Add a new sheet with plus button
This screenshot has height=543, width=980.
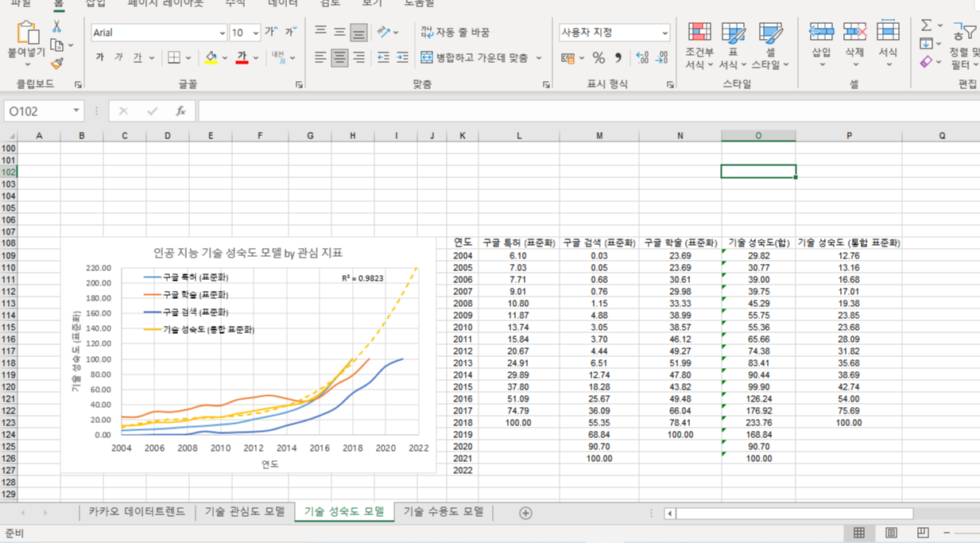pos(525,513)
